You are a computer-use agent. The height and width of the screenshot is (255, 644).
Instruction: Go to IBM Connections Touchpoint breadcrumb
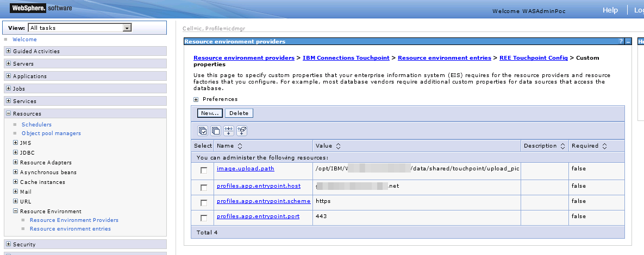pyautogui.click(x=346, y=58)
